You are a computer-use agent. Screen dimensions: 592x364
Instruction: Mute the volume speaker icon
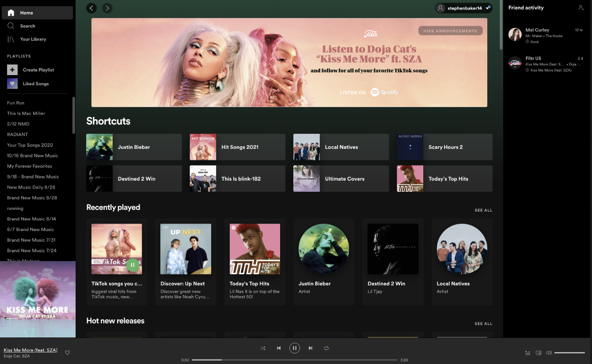(x=549, y=353)
